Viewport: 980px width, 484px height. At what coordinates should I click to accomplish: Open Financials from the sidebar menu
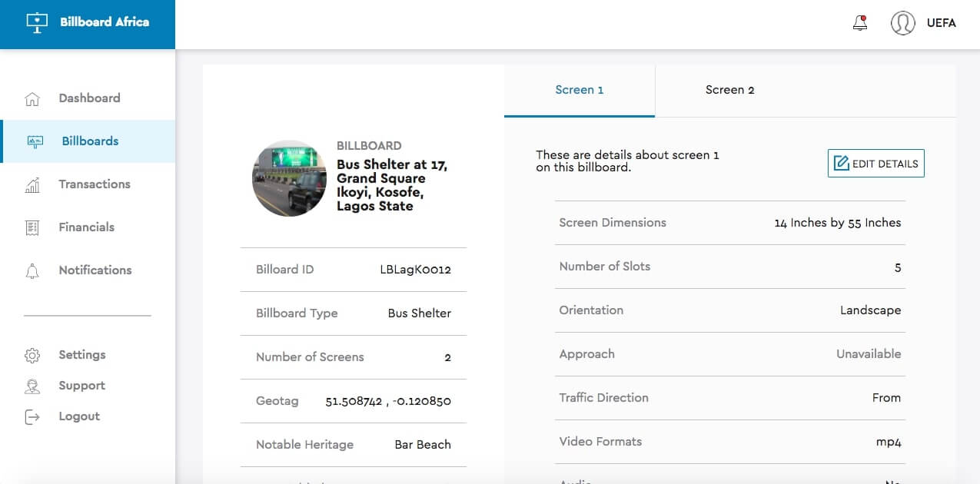coord(86,227)
